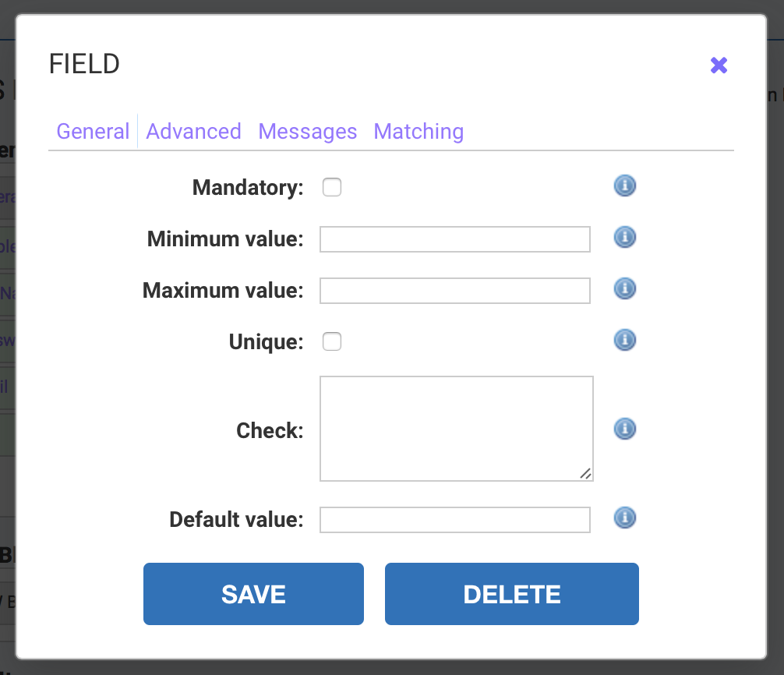Viewport: 784px width, 675px height.
Task: Click info icon beside Minimum value
Action: tap(625, 237)
